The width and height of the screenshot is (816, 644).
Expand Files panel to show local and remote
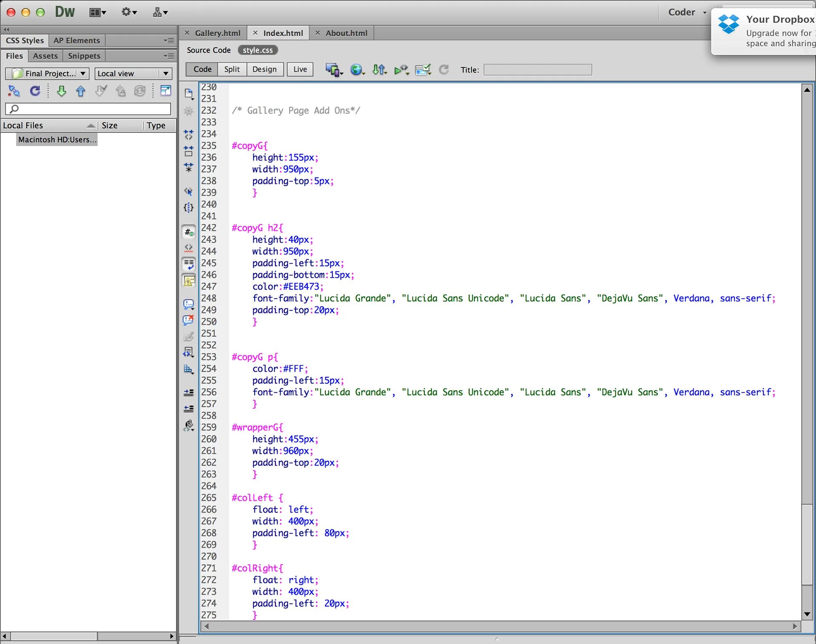[165, 90]
